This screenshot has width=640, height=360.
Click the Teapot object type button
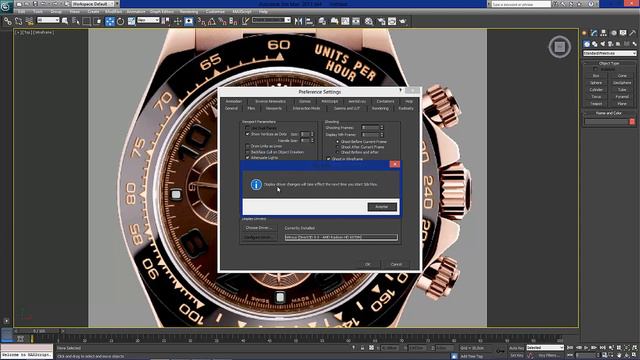[596, 104]
